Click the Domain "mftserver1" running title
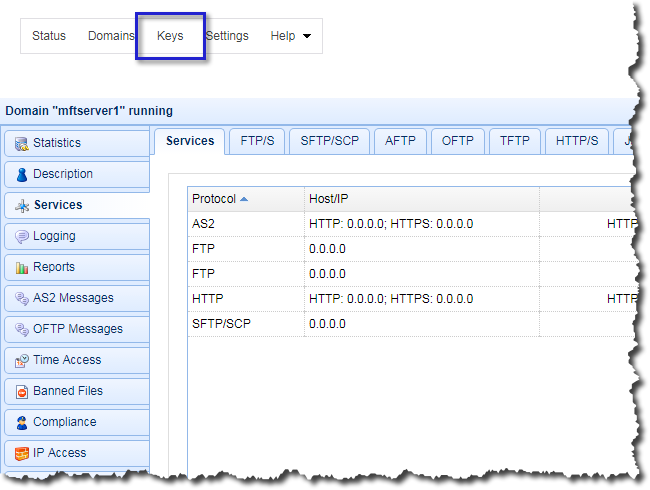The image size is (650, 490). tap(89, 111)
